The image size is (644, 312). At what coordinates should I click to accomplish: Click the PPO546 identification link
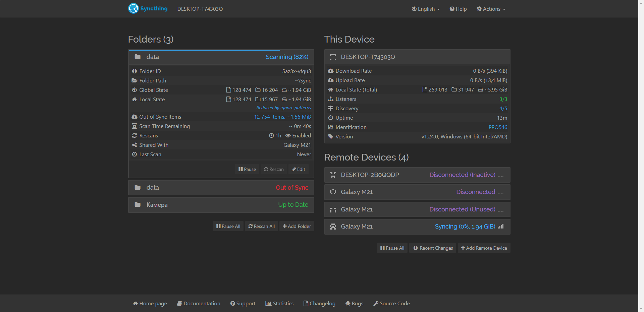tap(498, 127)
